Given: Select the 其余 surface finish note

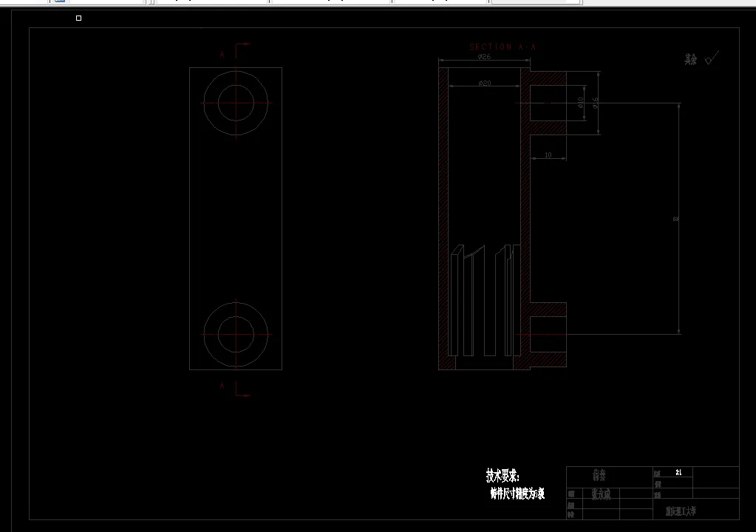Looking at the screenshot, I should [690, 59].
